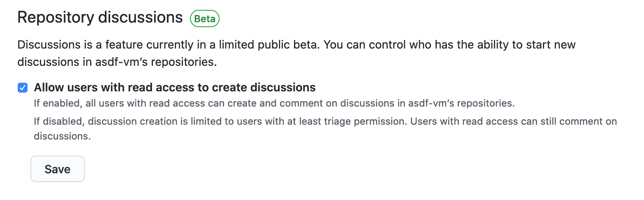Click the green Beta badge
644x200 pixels.
click(204, 19)
